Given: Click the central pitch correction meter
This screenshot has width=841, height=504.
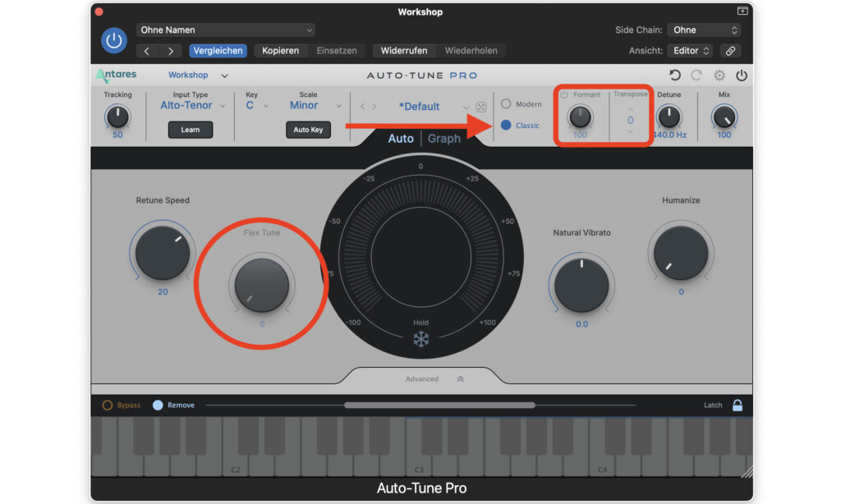Looking at the screenshot, I should [x=421, y=256].
